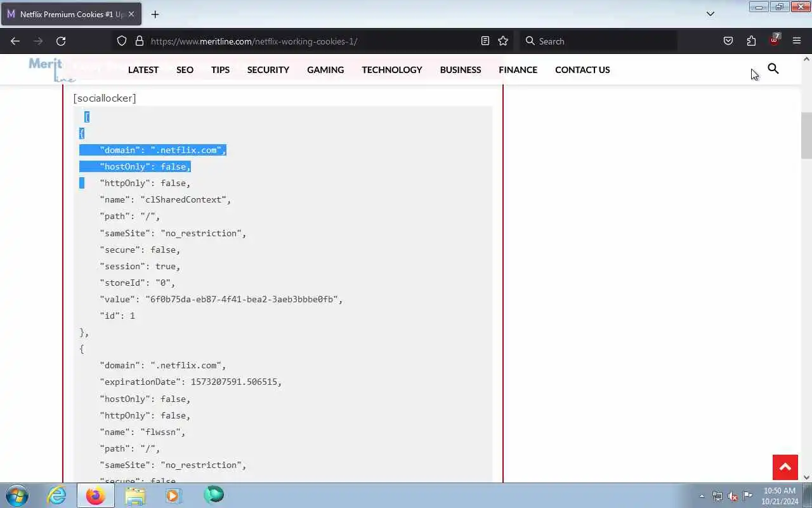Close the Netflix Premium Cookies tab
Screen dimensions: 812x508
point(131,14)
